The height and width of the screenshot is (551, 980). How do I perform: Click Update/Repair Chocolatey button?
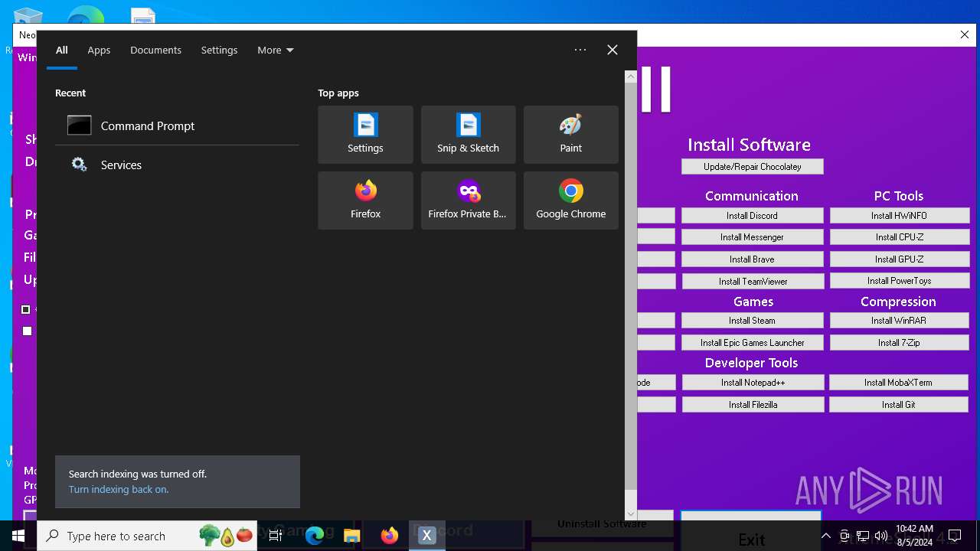pyautogui.click(x=752, y=166)
